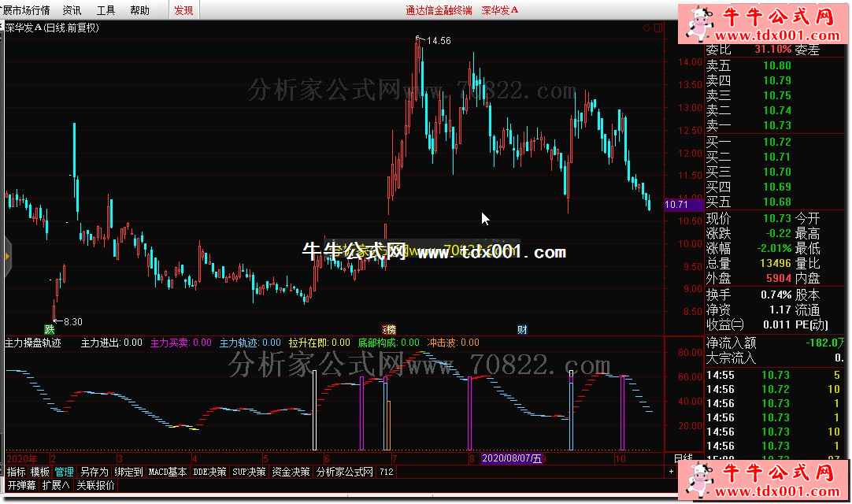852x504 pixels.
Task: Open the 展市场行情 menu
Action: 25,10
